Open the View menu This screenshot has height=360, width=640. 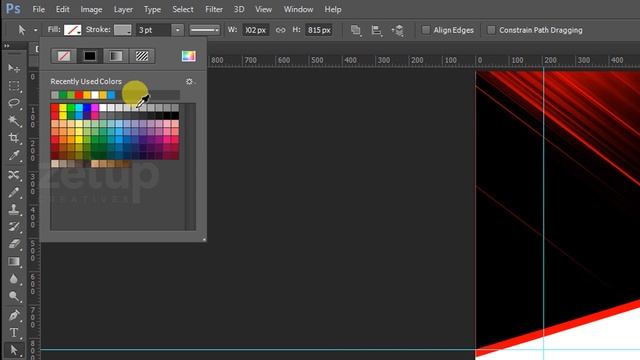point(263,9)
